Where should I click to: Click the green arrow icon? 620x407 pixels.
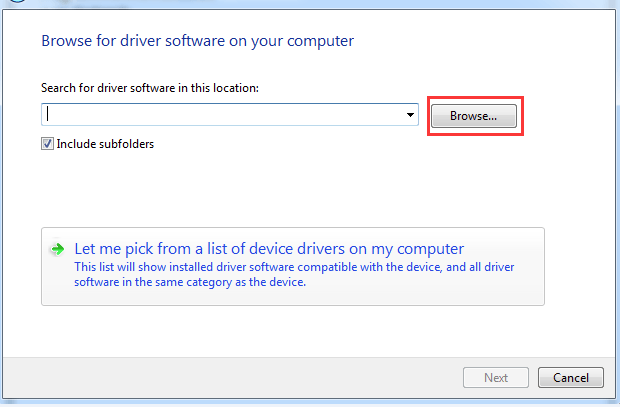[x=58, y=249]
